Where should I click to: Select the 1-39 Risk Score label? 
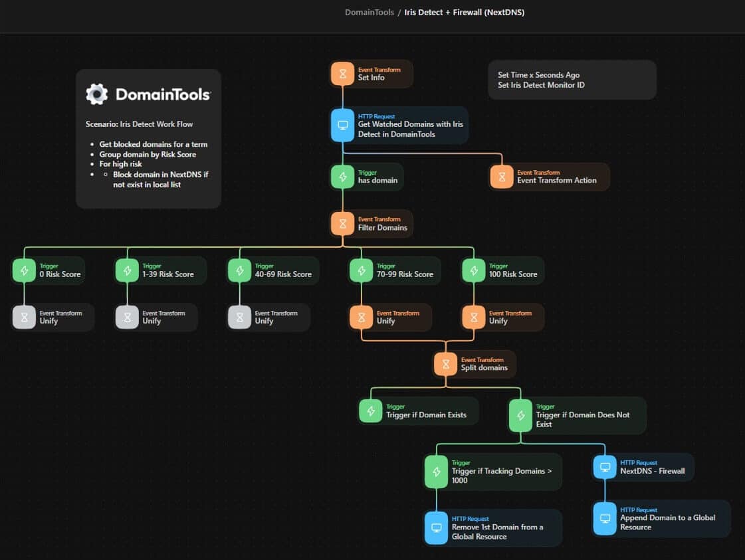pyautogui.click(x=167, y=274)
